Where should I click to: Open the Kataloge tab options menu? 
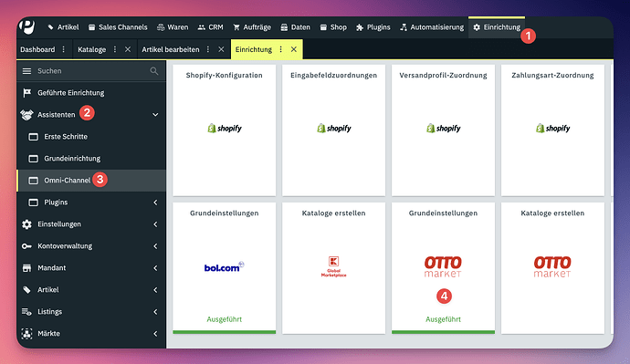(x=115, y=49)
